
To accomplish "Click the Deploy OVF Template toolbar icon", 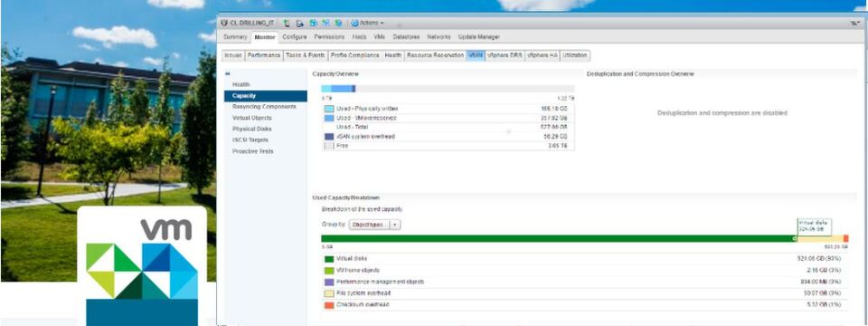I will [x=338, y=24].
